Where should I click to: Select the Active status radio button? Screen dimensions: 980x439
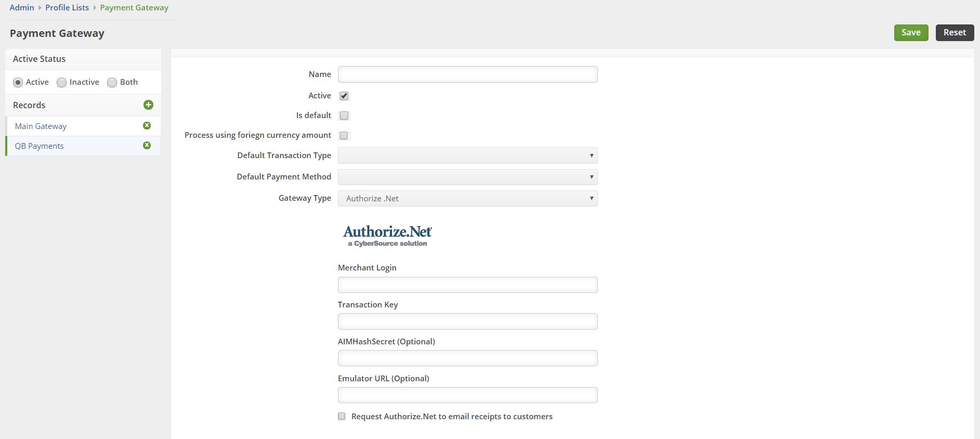pos(18,82)
